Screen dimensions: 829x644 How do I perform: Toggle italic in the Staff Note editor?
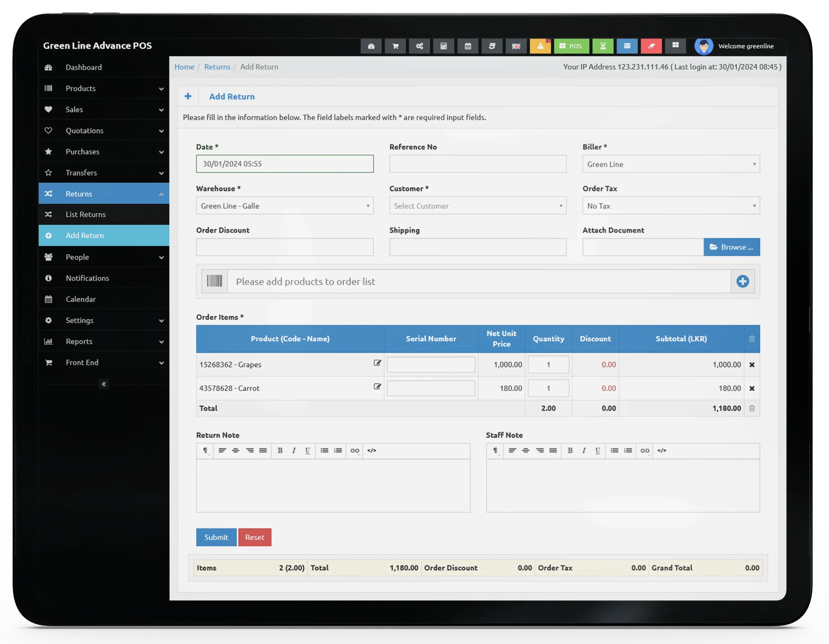(584, 450)
